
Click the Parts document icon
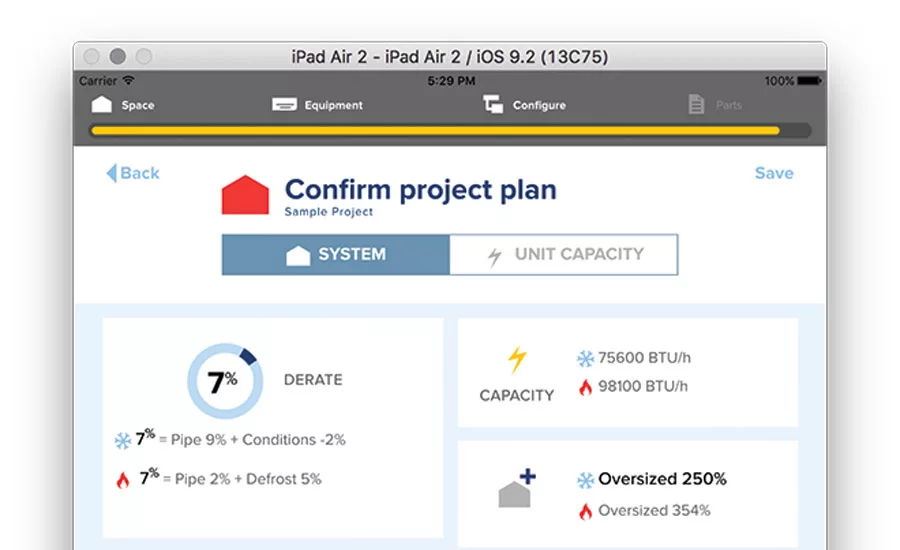[696, 104]
